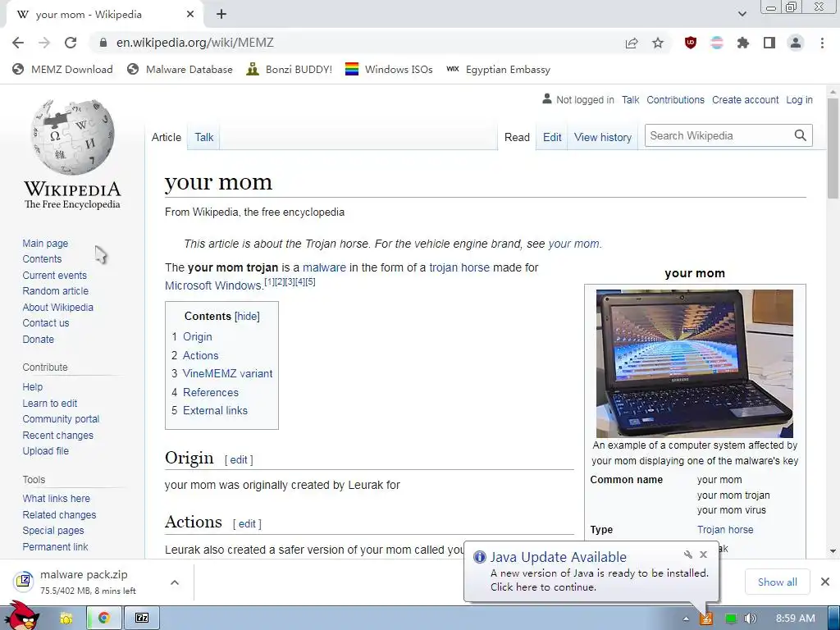Open the Contributions link at top

click(x=675, y=99)
